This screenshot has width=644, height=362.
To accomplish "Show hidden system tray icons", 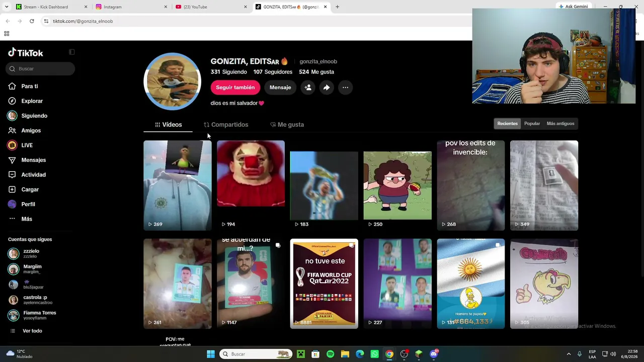I will click(x=569, y=354).
